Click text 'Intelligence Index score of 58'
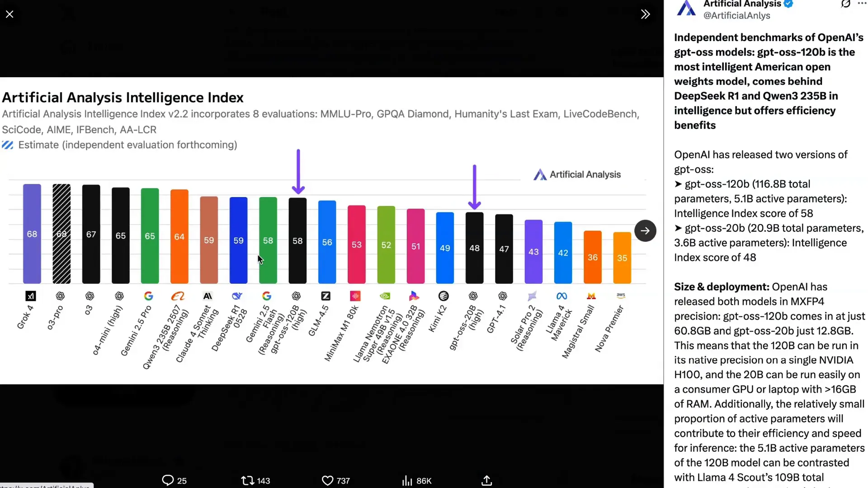Viewport: 868px width, 488px height. click(x=743, y=213)
